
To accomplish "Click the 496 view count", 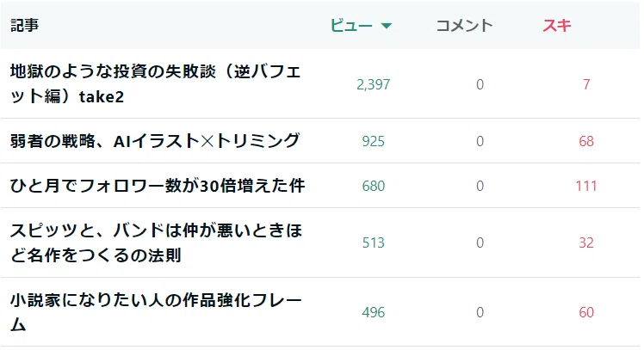I will tap(373, 312).
